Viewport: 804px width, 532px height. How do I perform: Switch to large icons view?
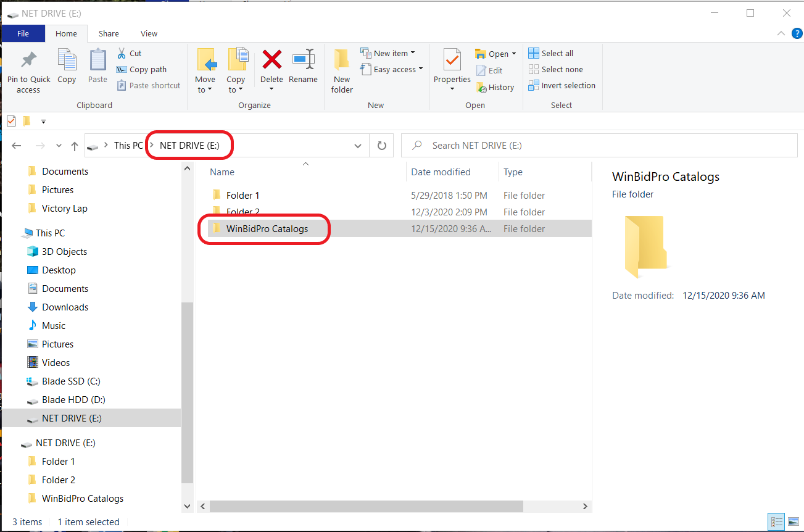pos(793,522)
